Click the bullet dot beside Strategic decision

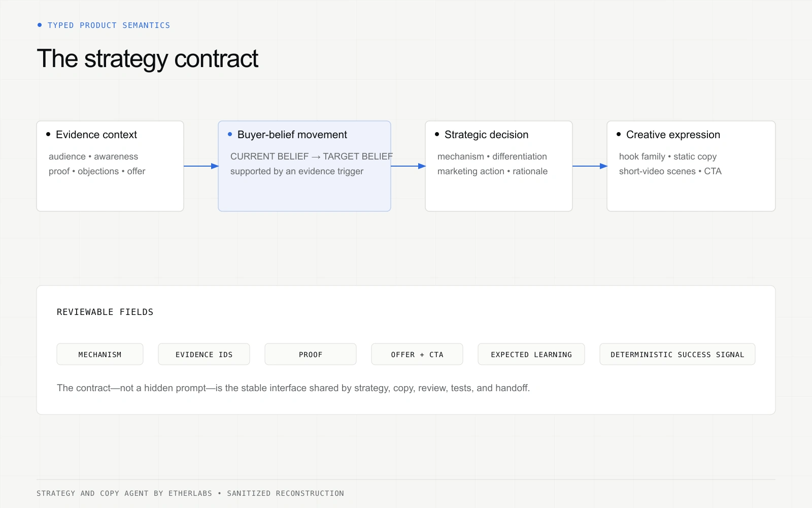pos(437,134)
